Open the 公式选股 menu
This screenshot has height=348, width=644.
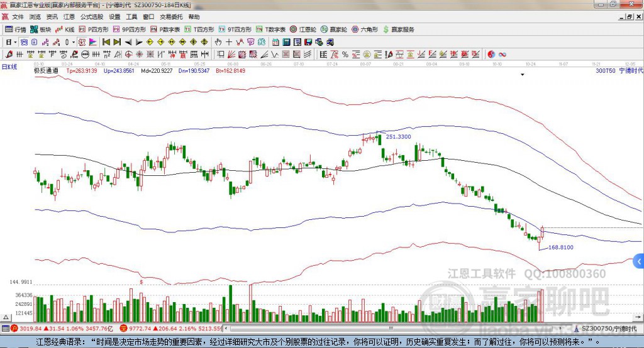[92, 17]
